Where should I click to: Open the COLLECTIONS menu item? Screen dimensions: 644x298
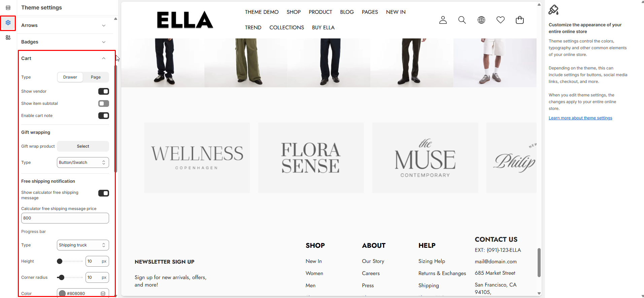(286, 28)
